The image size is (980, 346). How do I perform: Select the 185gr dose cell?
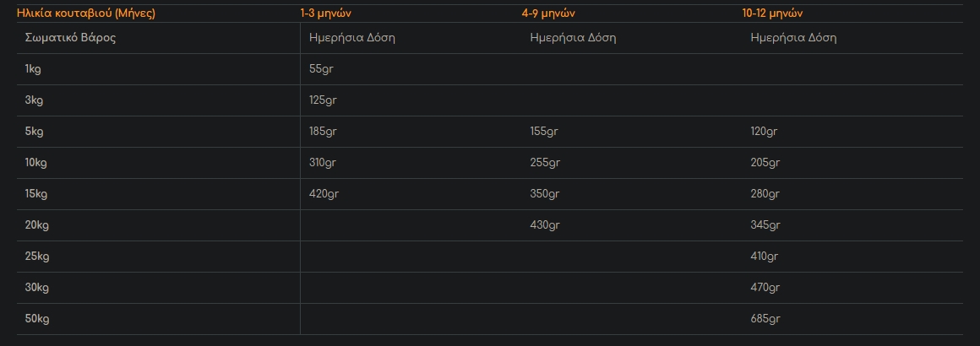[324, 132]
